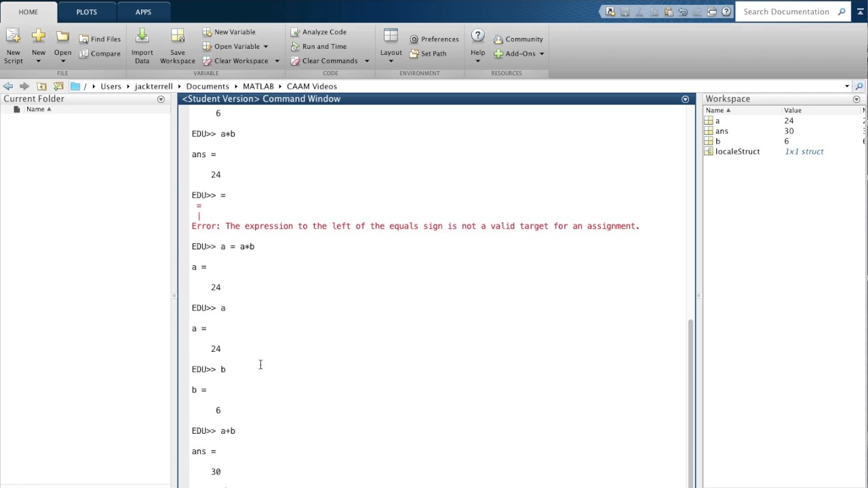Viewport: 868px width, 488px height.
Task: Open Command Window actions menu
Action: (685, 99)
